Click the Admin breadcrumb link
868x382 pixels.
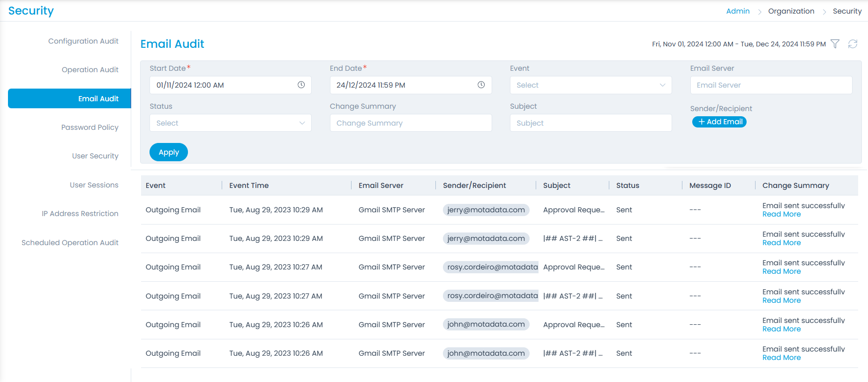point(738,11)
